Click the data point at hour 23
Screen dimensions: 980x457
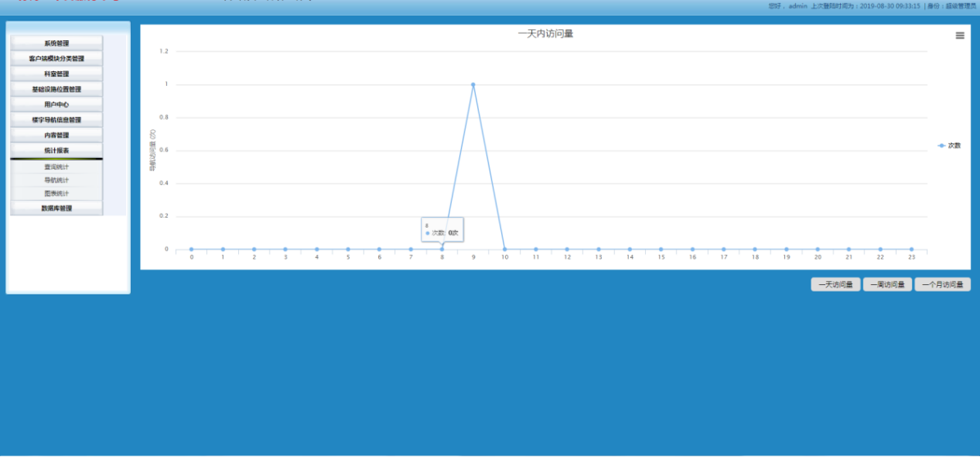click(911, 249)
